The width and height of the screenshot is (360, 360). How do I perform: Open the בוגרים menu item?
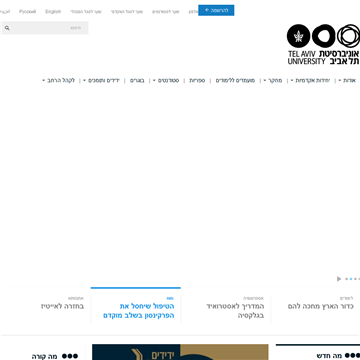[x=137, y=80]
